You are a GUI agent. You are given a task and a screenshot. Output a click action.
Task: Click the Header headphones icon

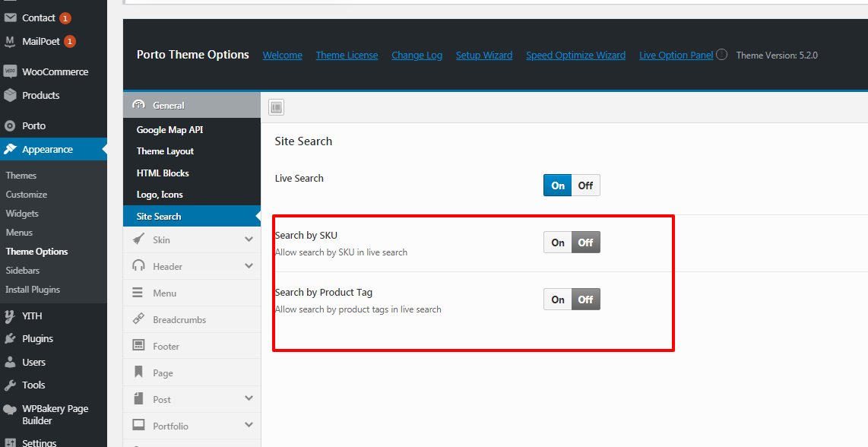point(138,265)
